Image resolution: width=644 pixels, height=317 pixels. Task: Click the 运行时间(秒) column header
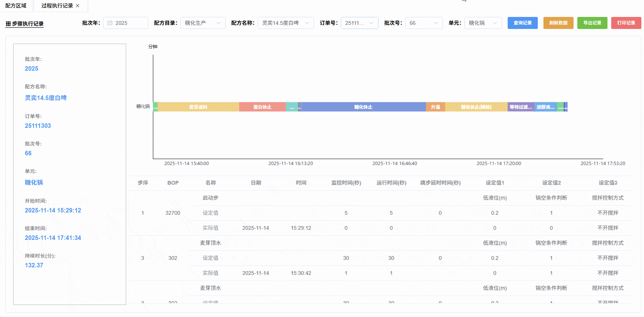(391, 183)
